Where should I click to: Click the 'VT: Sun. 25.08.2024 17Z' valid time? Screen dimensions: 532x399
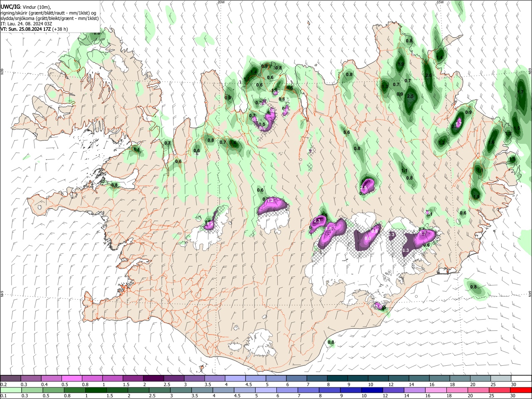(x=27, y=29)
